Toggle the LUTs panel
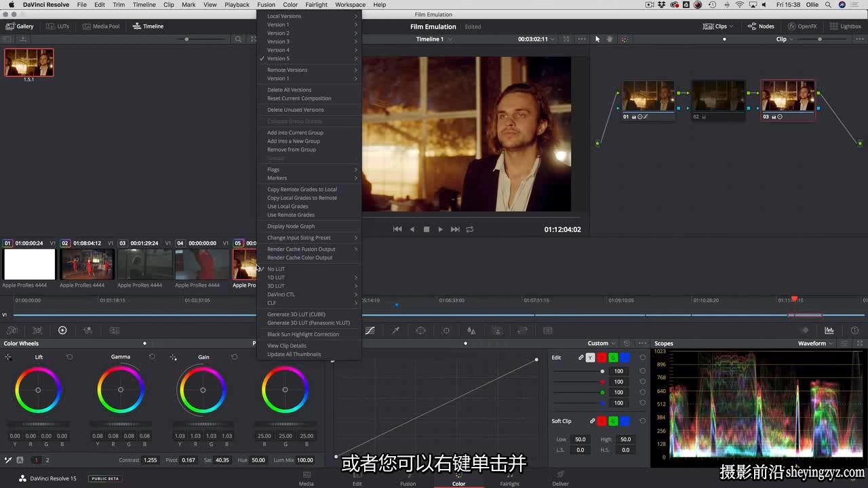The width and height of the screenshot is (868, 488). 58,26
